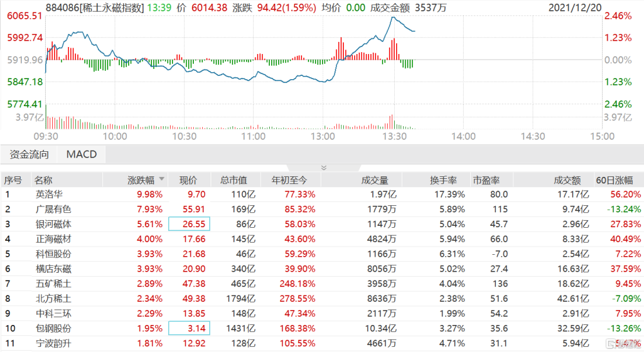Select stock row 正海磁材
Viewport: 644px width, 352px height.
pyautogui.click(x=322, y=239)
